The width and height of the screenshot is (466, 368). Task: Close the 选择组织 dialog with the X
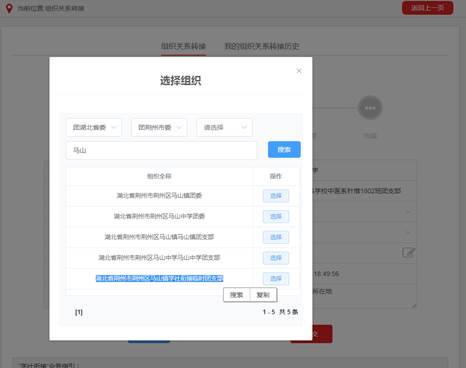[299, 71]
